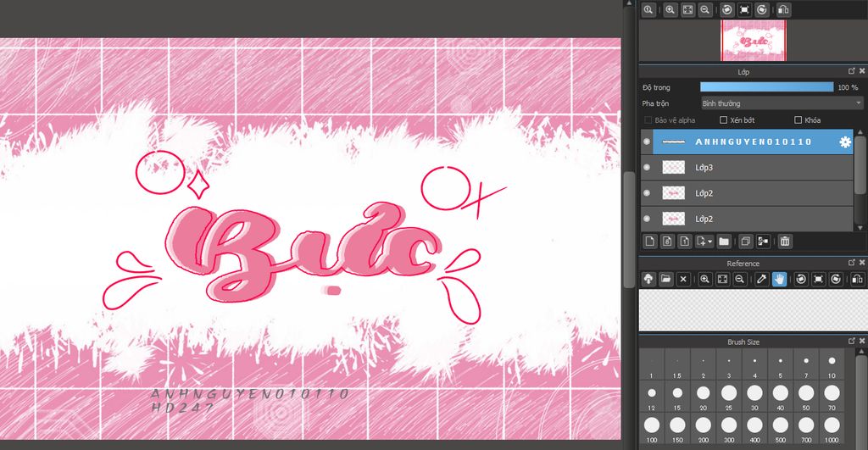Viewport: 868px width, 450px height.
Task: Pick brush size 300
Action: [x=729, y=429]
